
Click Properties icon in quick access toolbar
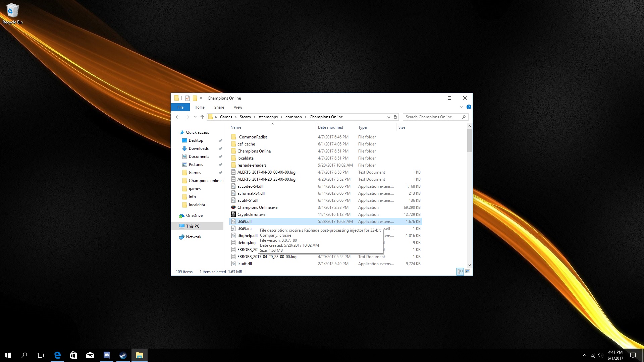click(x=187, y=98)
